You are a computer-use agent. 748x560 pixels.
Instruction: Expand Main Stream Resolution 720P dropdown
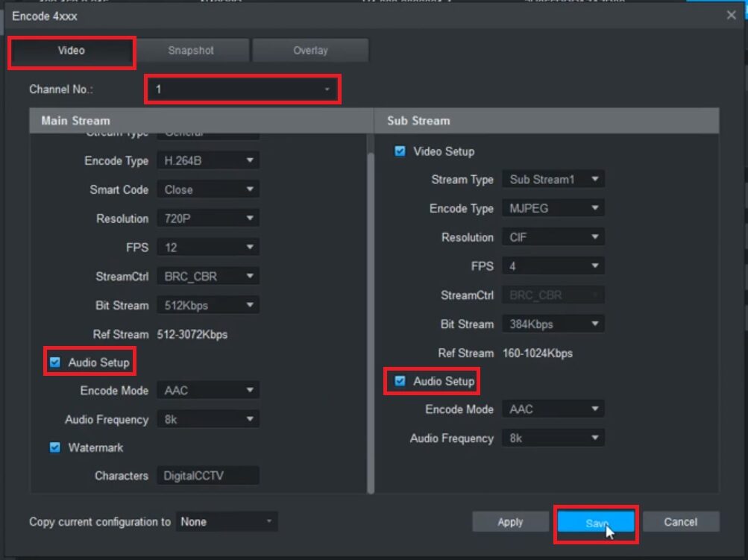pos(208,218)
